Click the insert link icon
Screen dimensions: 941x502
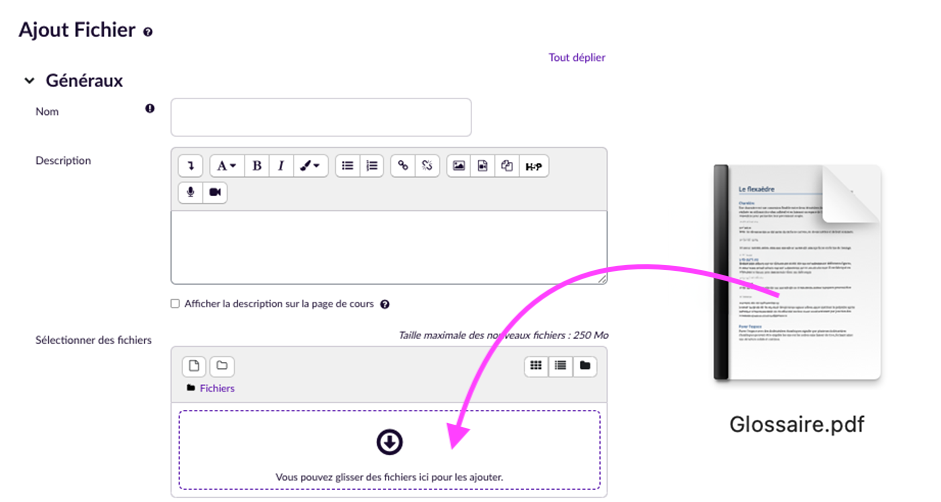pyautogui.click(x=403, y=166)
